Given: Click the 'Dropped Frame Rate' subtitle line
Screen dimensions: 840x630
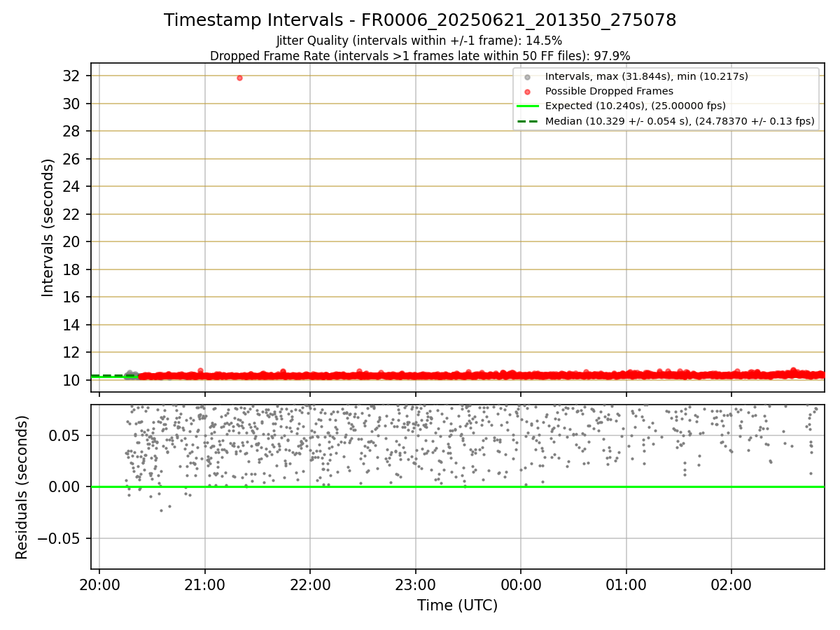Looking at the screenshot, I should click(420, 56).
